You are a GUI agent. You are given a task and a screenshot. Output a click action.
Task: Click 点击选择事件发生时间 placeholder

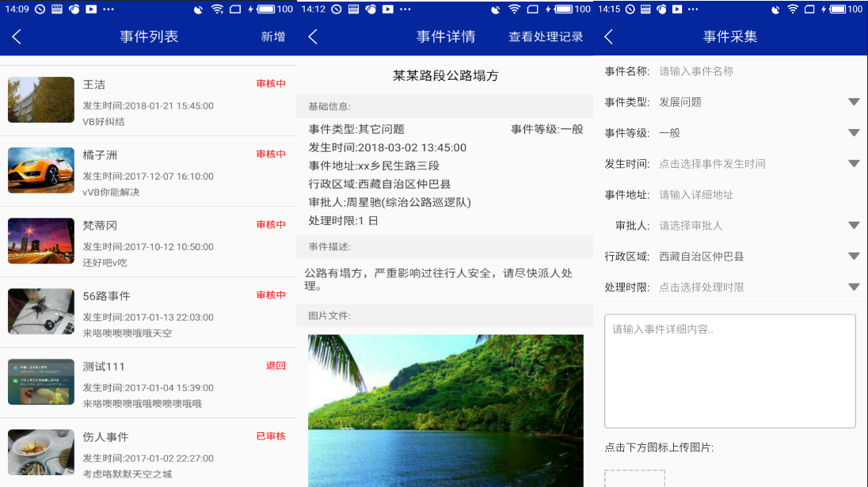[x=712, y=164]
